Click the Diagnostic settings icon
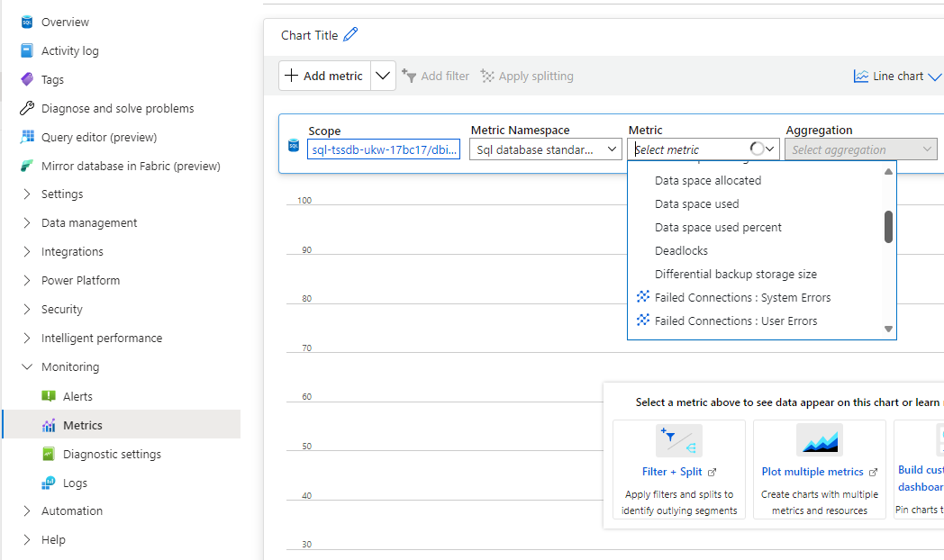The image size is (944, 560). pos(49,454)
